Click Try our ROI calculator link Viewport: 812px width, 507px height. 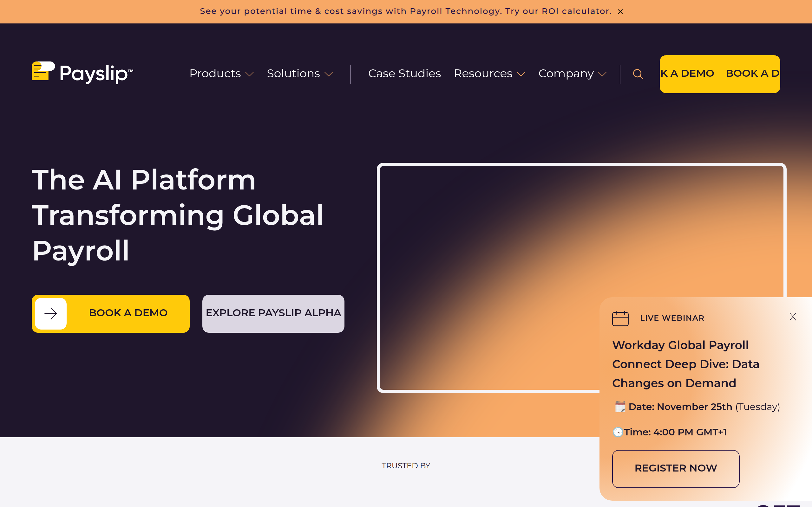click(x=558, y=11)
